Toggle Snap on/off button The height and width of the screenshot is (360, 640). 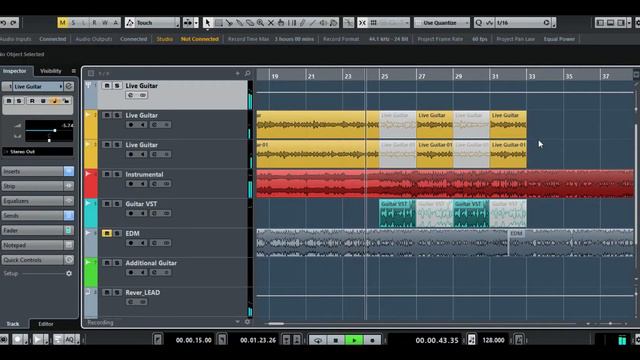click(x=362, y=23)
